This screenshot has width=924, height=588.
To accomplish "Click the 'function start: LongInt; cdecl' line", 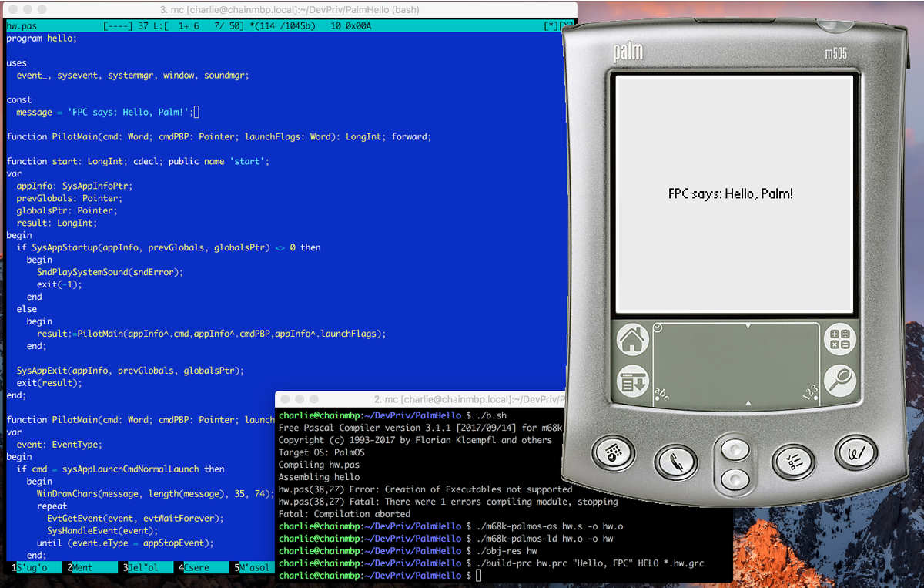I will pos(138,162).
